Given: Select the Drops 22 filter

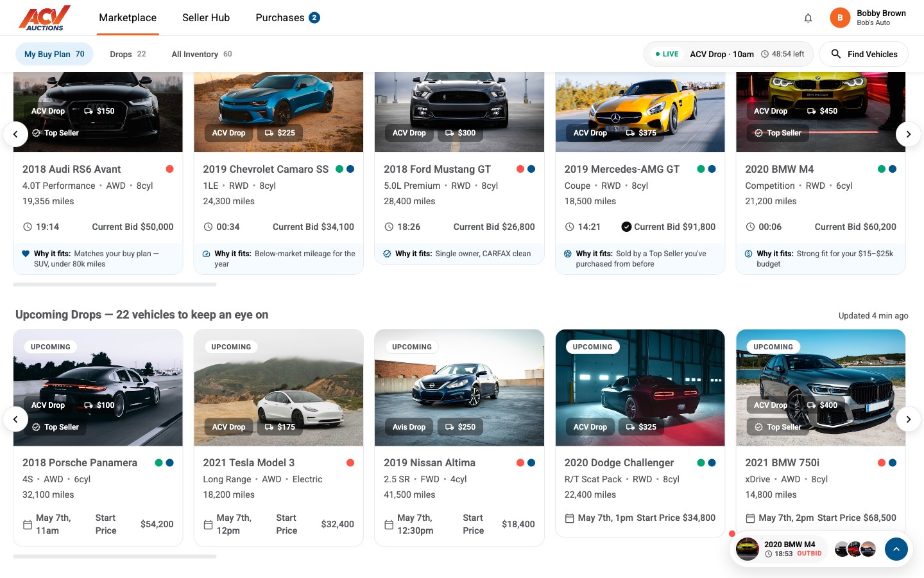Looking at the screenshot, I should [128, 54].
